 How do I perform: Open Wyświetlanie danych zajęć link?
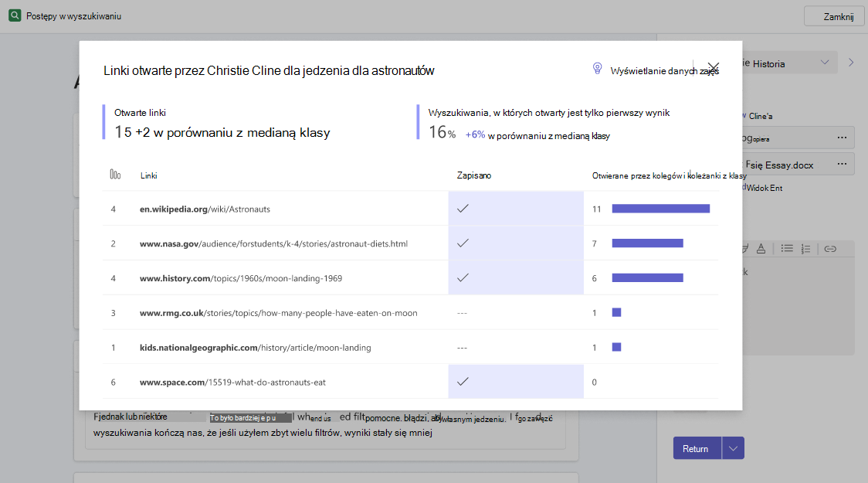tap(664, 71)
